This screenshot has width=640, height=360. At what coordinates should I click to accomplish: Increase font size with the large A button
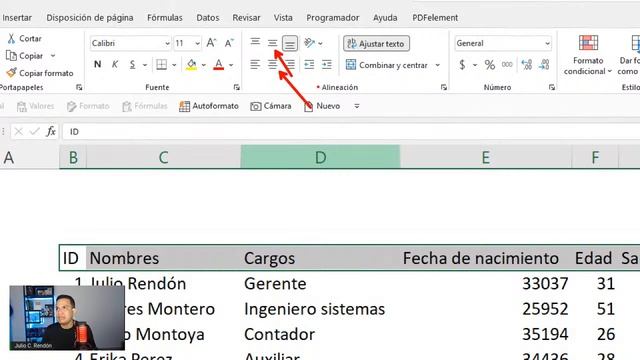[211, 43]
